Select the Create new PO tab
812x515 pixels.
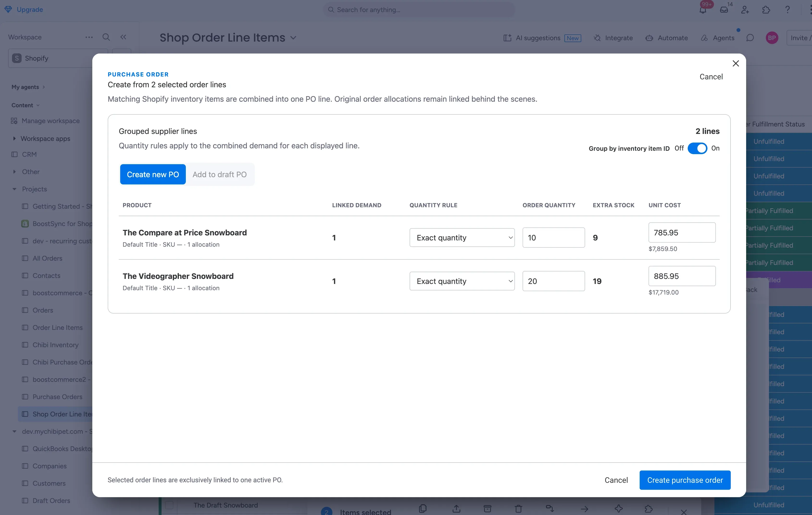pyautogui.click(x=153, y=174)
